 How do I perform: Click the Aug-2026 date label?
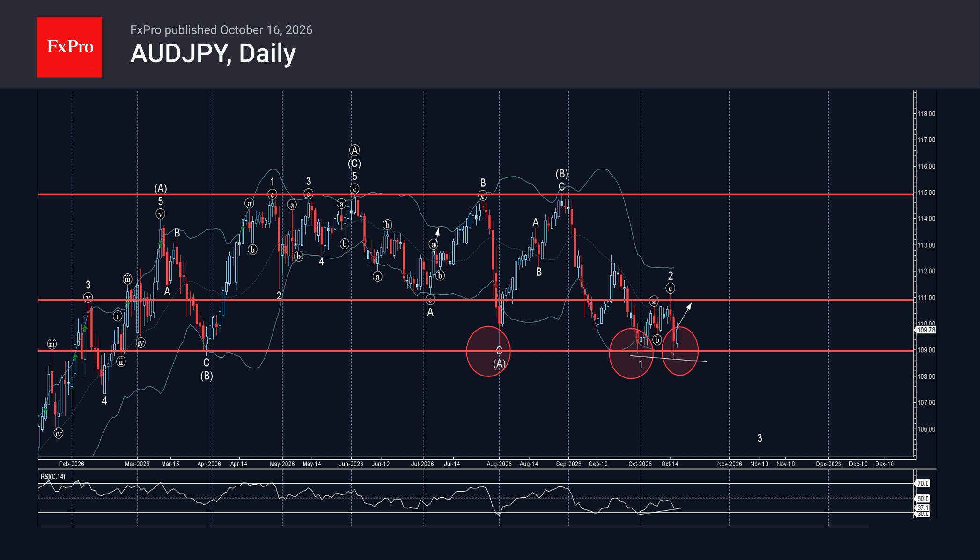pos(499,464)
